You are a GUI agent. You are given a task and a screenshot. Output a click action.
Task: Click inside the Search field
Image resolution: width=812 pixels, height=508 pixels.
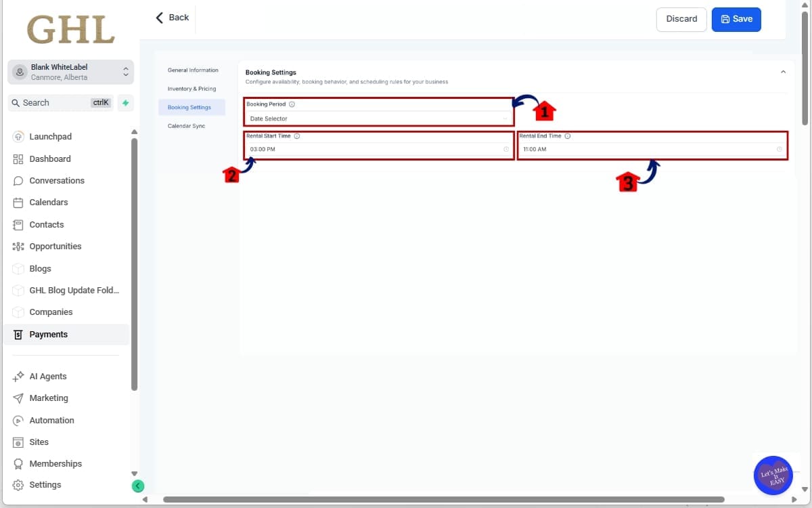point(54,102)
